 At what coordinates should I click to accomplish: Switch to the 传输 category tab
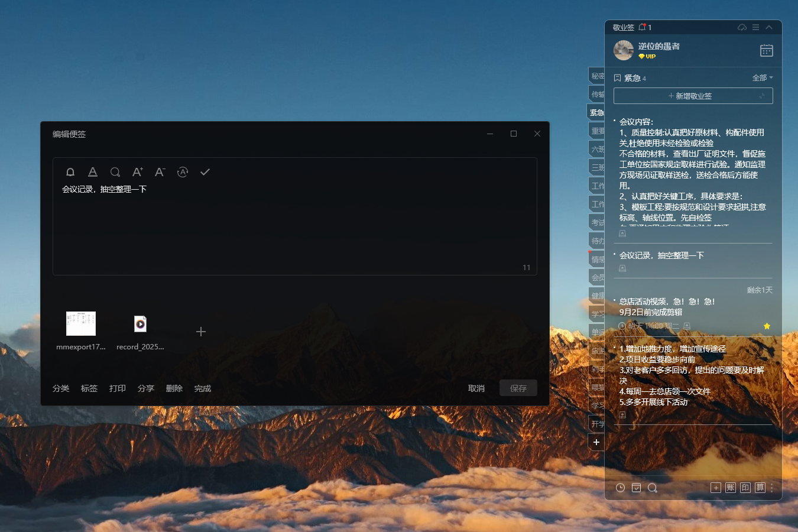(x=597, y=94)
